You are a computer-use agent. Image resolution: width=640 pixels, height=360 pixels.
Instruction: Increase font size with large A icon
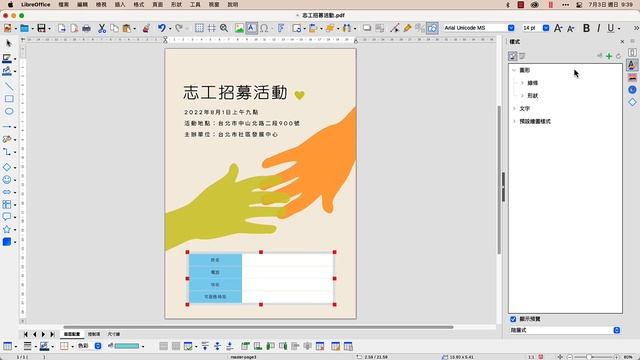tap(558, 28)
